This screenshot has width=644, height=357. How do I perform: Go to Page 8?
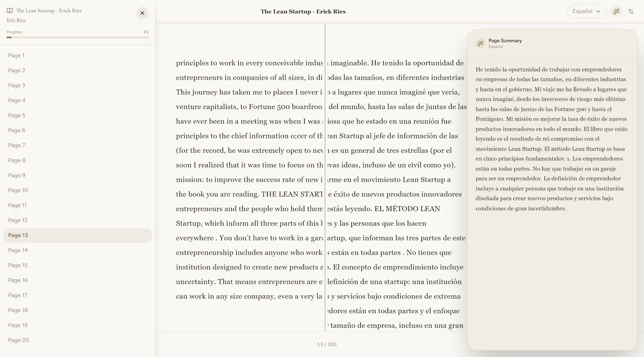[78, 160]
